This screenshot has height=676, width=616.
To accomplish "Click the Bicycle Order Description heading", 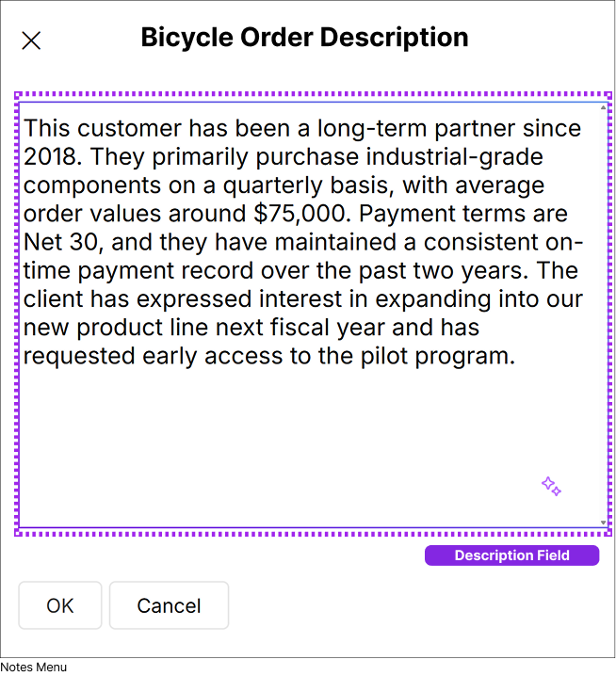I will click(304, 38).
